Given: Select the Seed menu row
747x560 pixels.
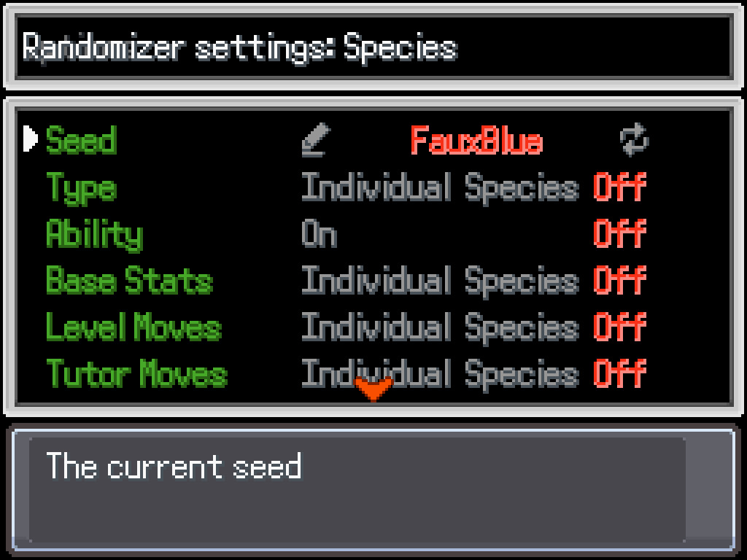Looking at the screenshot, I should (81, 140).
